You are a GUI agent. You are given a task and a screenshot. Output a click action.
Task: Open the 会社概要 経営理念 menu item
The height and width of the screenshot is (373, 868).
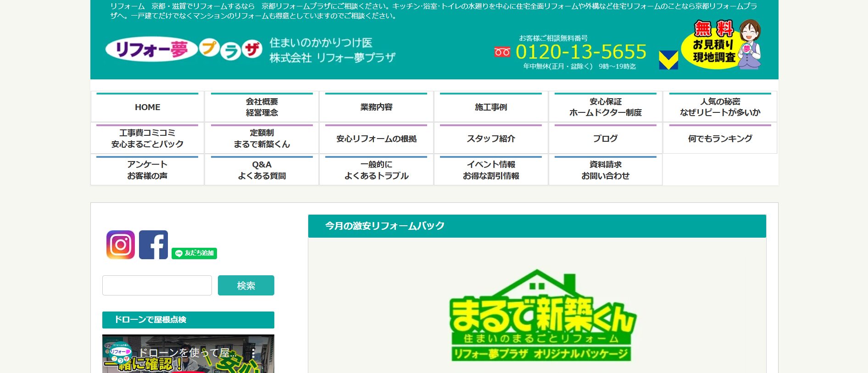(x=262, y=107)
